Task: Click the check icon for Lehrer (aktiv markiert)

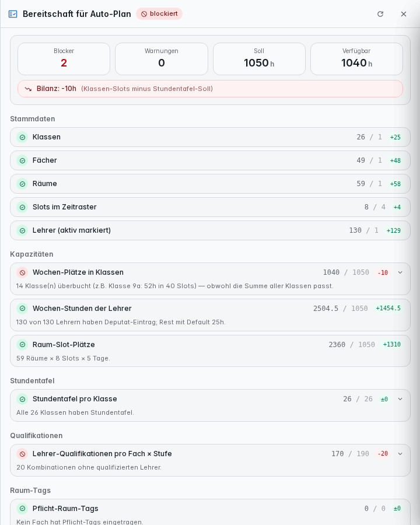Action: [x=22, y=230]
